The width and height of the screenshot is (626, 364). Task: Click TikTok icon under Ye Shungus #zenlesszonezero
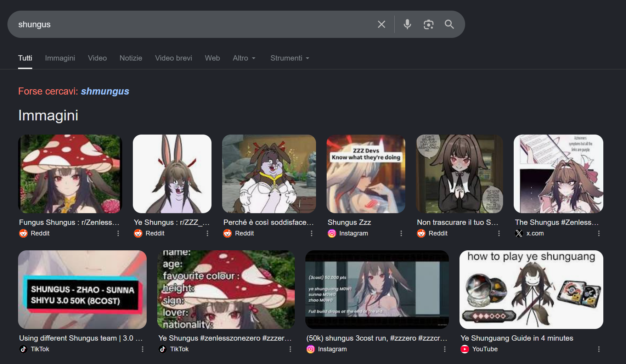[163, 349]
